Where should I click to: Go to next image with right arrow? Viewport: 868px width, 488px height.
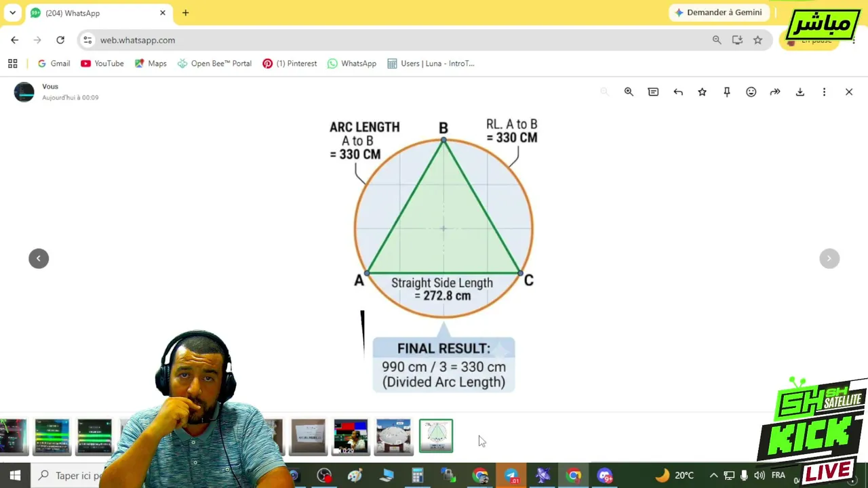829,258
